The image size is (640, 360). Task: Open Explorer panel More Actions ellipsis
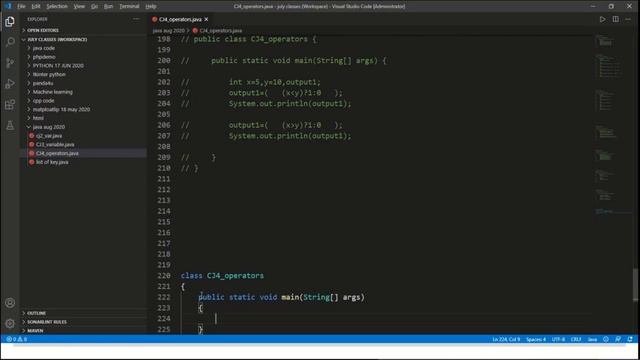pos(136,19)
